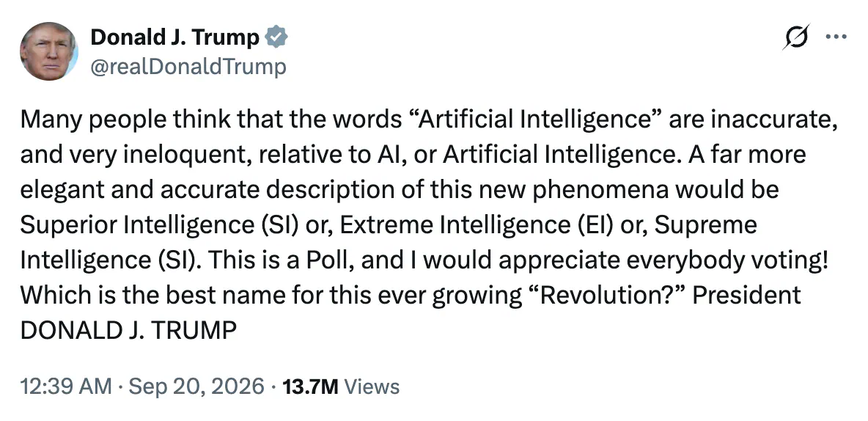Open the 13.7M Views count
Viewport: 868px width, 421px height.
pos(340,386)
